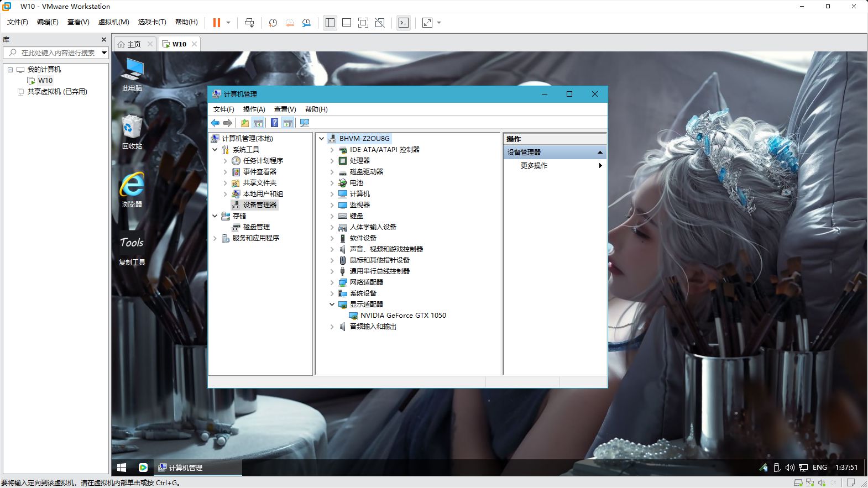Viewport: 868px width, 488px height.
Task: Toggle show/hide action pane button
Action: point(288,123)
